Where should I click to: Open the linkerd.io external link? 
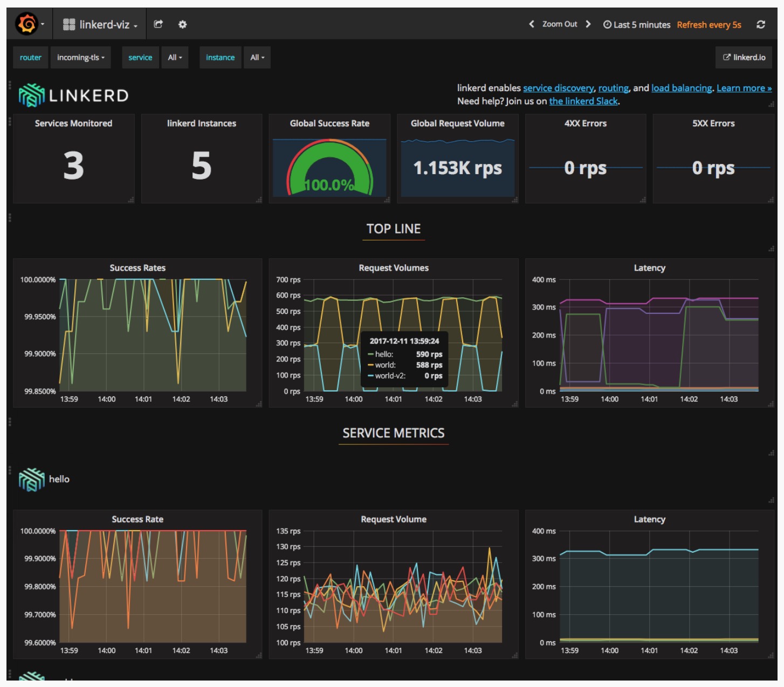click(744, 58)
